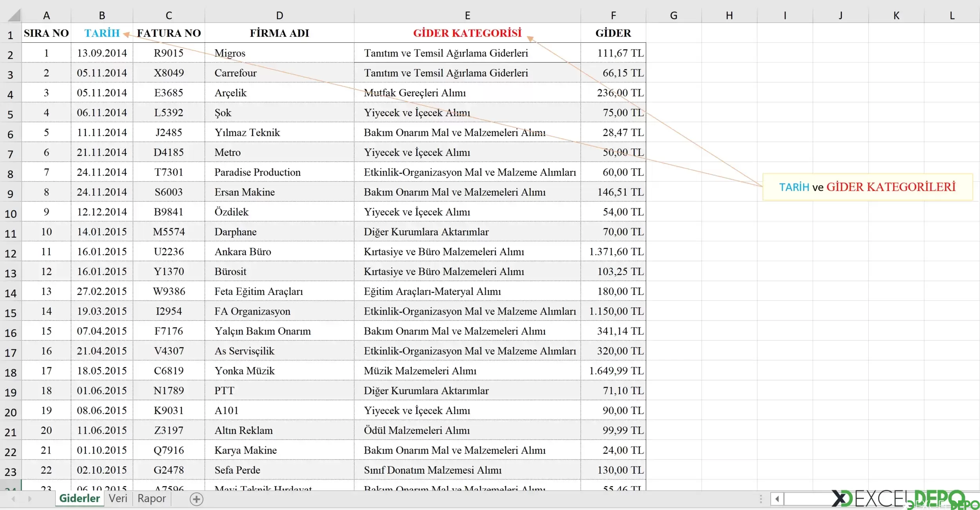The height and width of the screenshot is (510, 980).
Task: Click the Özdilek cell
Action: 279,212
